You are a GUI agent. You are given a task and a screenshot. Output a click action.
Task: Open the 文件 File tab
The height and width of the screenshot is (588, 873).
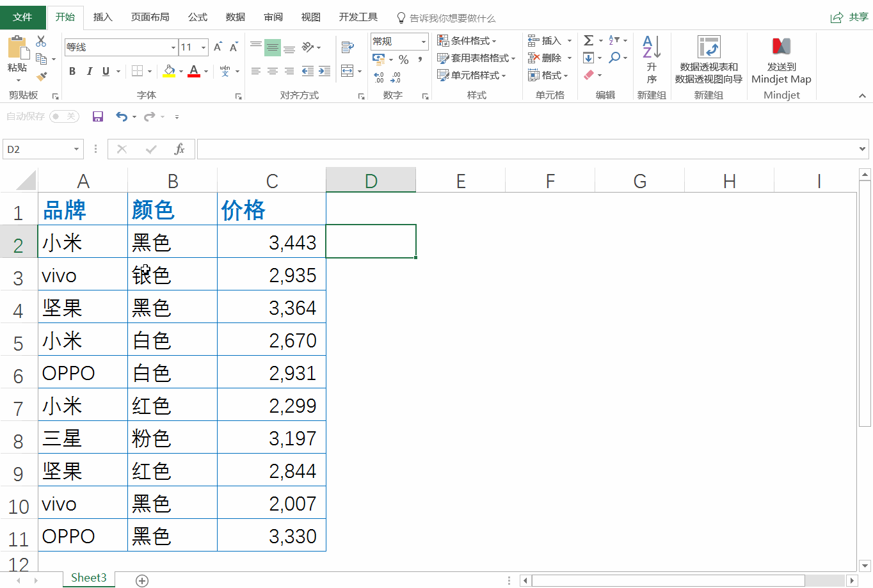(x=22, y=17)
